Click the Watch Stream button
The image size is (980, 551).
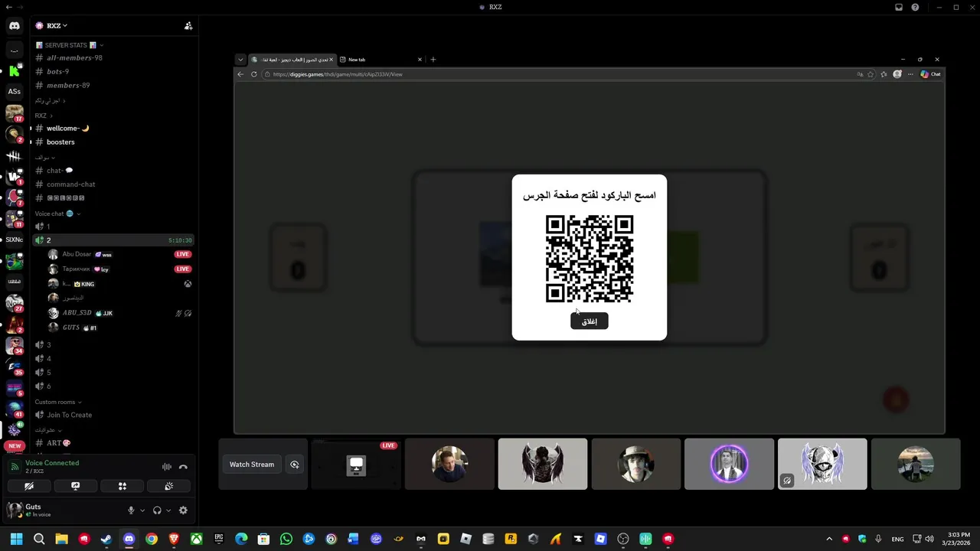coord(252,465)
